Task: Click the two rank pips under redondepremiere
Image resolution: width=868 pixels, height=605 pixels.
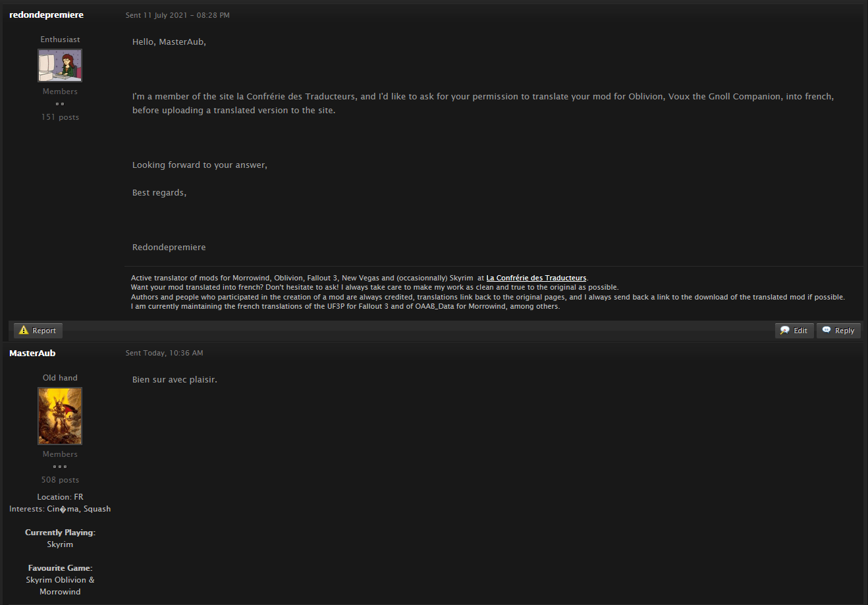Action: [x=60, y=104]
